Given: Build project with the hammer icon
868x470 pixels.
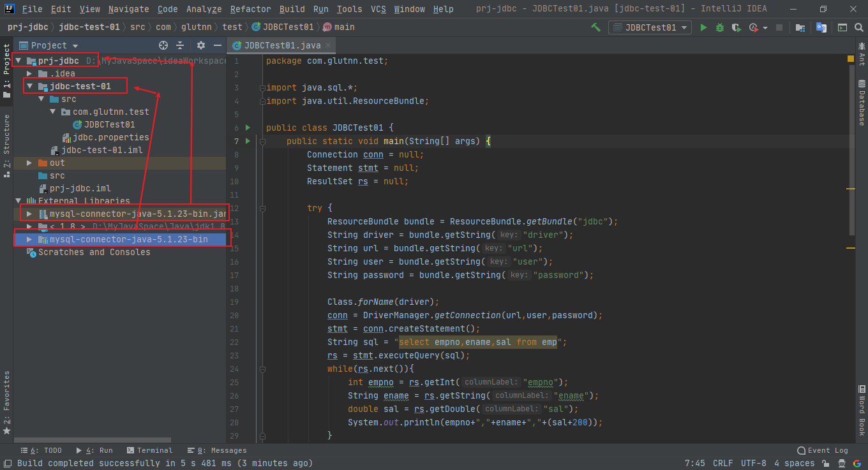Looking at the screenshot, I should point(596,27).
